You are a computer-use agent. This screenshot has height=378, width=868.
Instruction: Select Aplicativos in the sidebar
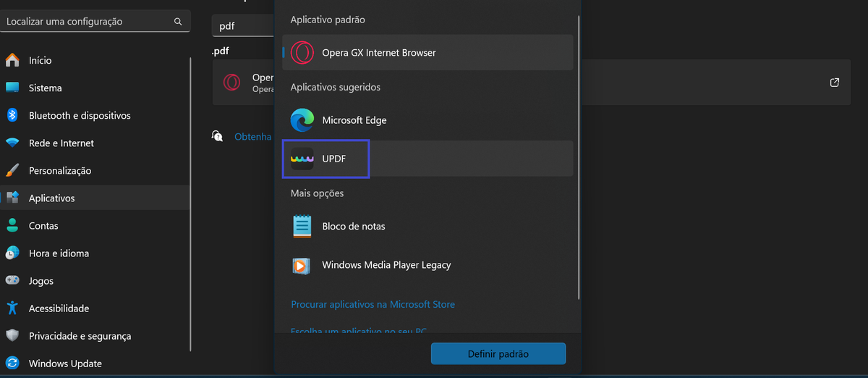coord(95,198)
